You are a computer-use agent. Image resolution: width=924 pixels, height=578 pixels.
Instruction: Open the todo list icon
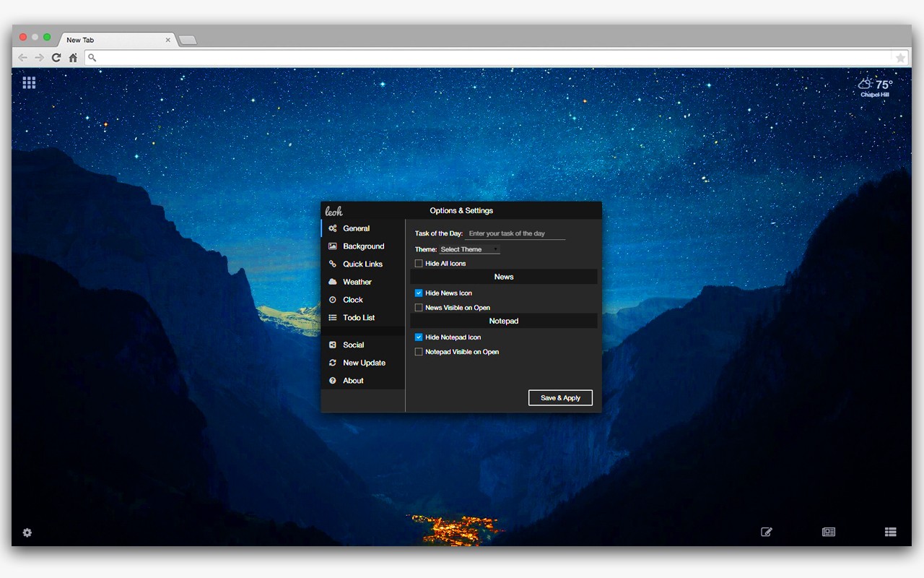(x=891, y=532)
